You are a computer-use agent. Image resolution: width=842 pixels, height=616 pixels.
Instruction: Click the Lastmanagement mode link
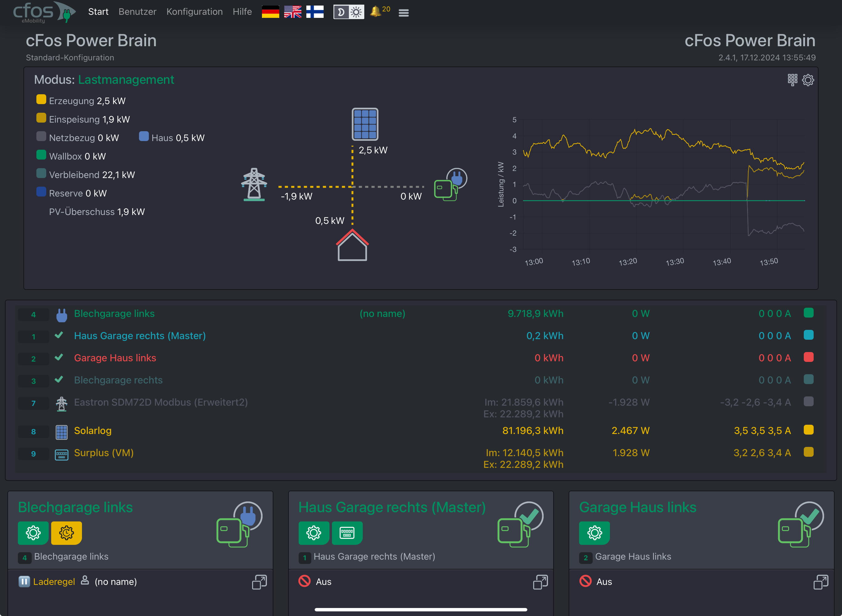click(126, 79)
